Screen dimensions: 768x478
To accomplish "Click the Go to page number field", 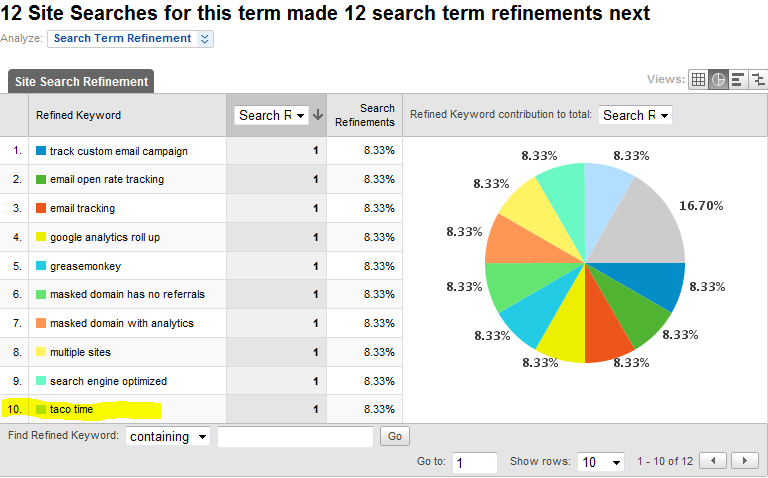I will pos(474,462).
